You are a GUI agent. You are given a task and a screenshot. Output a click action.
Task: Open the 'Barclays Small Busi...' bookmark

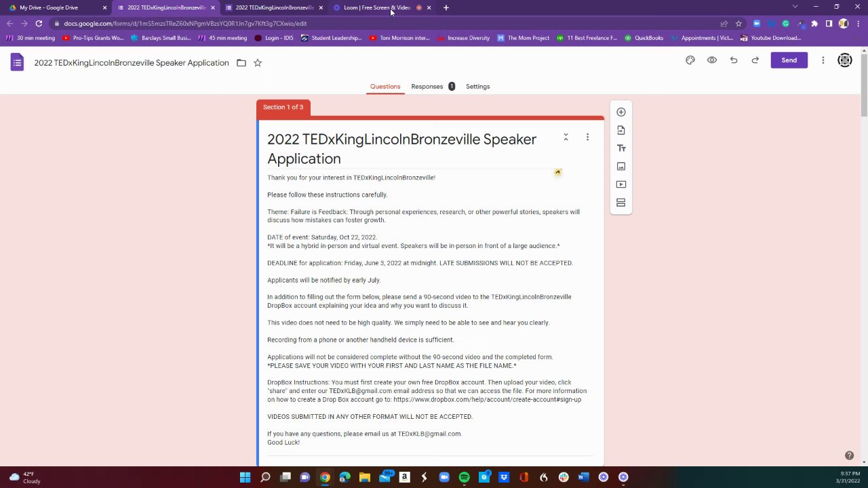(x=161, y=38)
